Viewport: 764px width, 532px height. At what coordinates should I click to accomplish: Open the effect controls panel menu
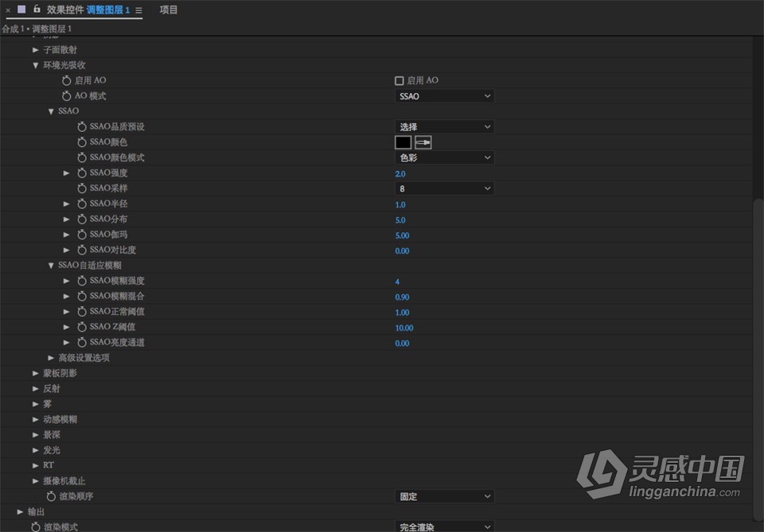click(x=138, y=10)
